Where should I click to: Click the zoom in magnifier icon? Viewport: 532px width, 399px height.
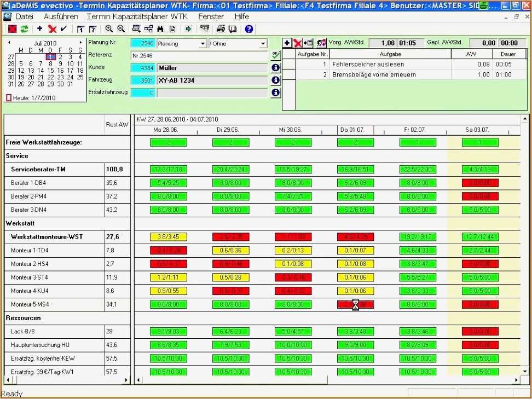(109, 29)
